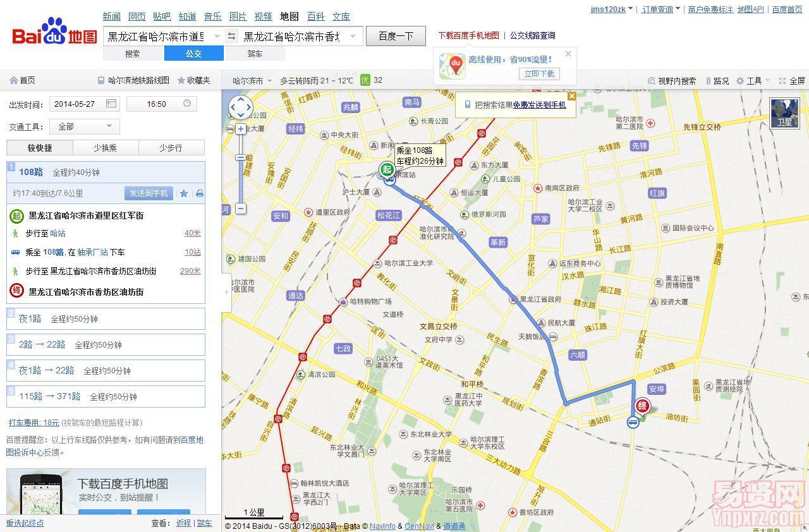The height and width of the screenshot is (532, 809).
Task: Expand route option 夜1路 → 22路
Action: coord(106,370)
